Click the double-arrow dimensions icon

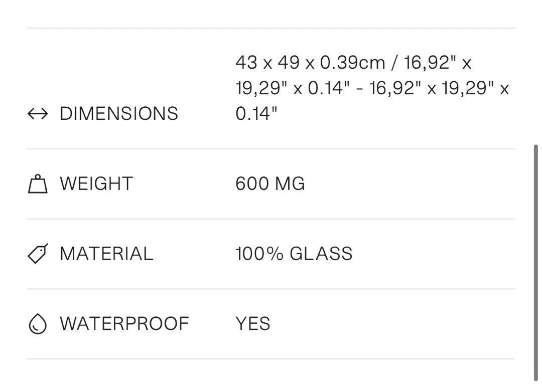coord(38,114)
